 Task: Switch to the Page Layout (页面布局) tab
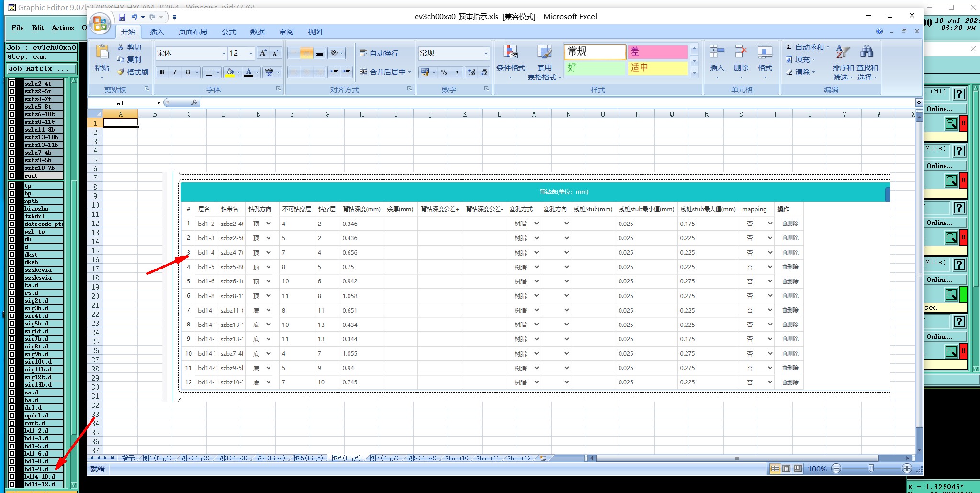point(192,32)
